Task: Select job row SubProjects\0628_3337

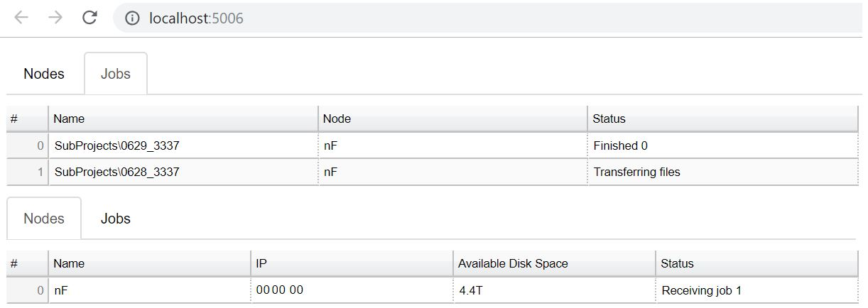Action: (433, 172)
